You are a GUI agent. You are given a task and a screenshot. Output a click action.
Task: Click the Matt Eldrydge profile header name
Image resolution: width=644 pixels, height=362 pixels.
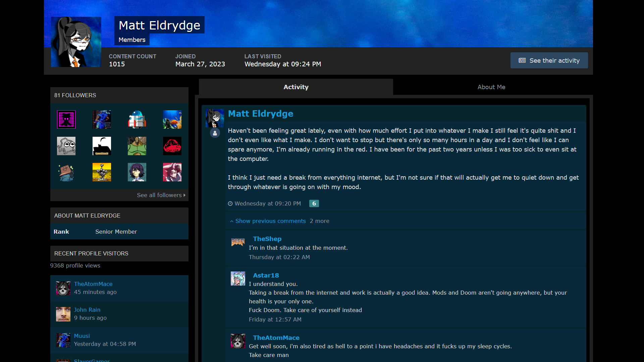[159, 25]
